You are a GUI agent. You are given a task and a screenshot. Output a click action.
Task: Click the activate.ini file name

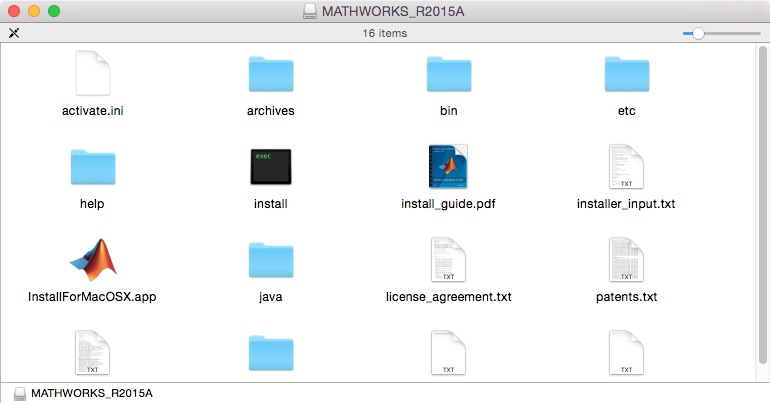point(93,111)
